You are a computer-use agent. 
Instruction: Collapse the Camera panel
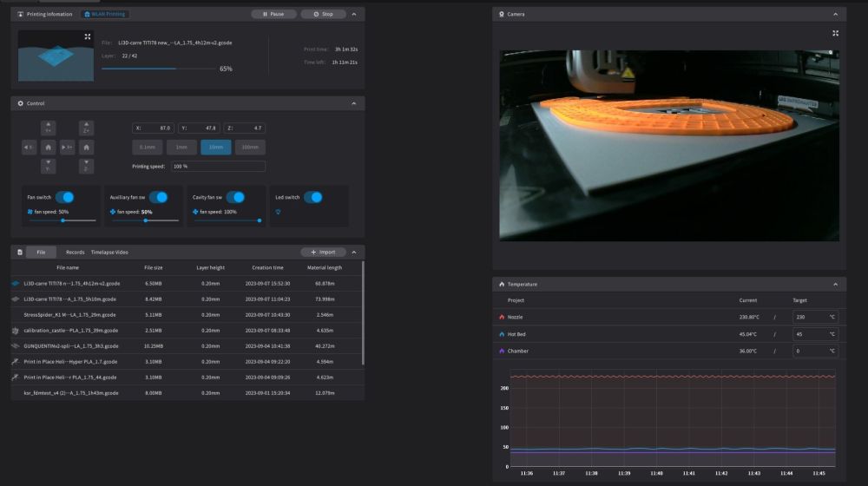point(835,15)
